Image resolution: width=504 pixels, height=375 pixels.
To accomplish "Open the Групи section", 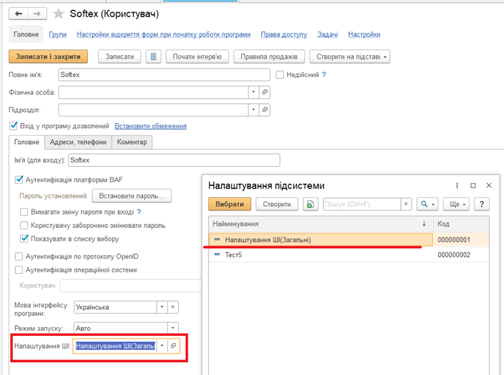I will pos(58,34).
